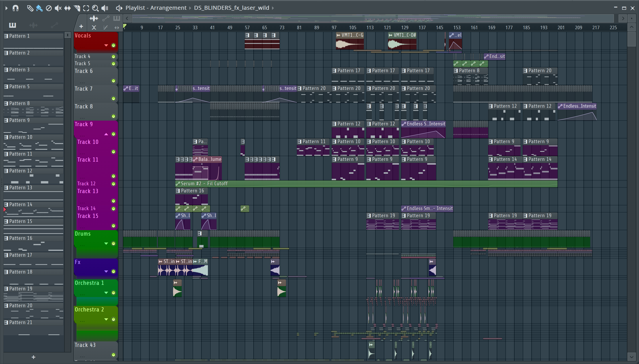Viewport: 639px width, 364px height.
Task: Click the pattern picker scrollbar handle
Action: point(67,35)
